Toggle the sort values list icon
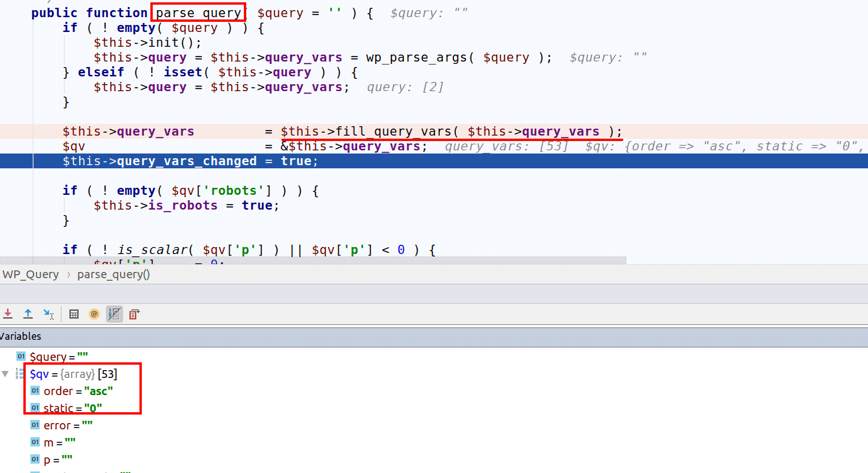Image resolution: width=868 pixels, height=473 pixels. (x=115, y=314)
